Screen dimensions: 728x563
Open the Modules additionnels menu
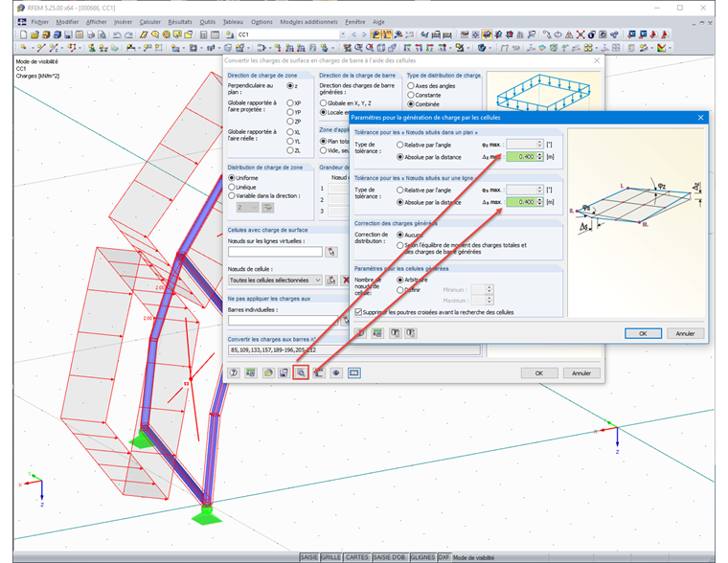coord(308,22)
